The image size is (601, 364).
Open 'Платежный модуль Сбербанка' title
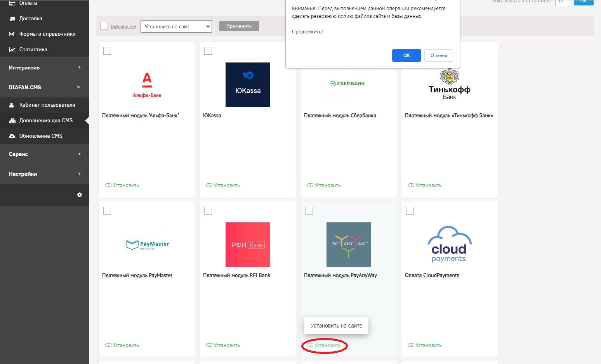click(340, 116)
